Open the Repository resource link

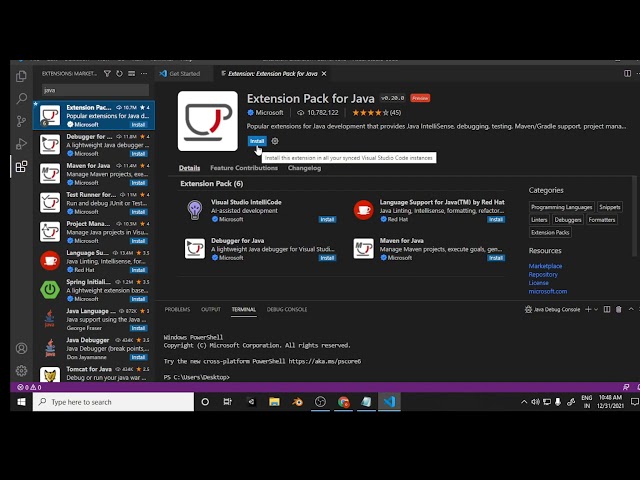[543, 275]
